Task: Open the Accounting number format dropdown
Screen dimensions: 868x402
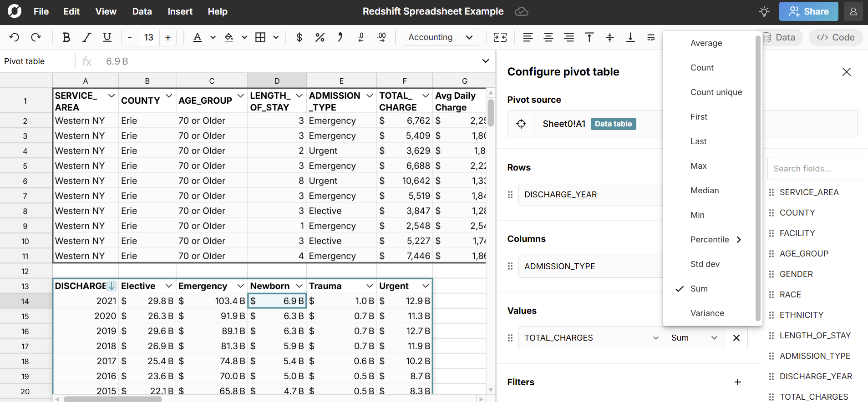Action: pos(440,37)
